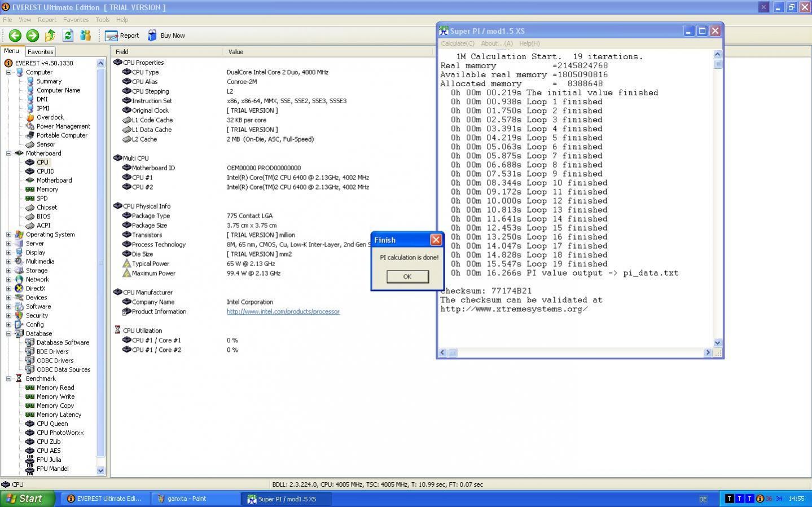Collapse the Computer tree node
812x507 pixels.
8,72
